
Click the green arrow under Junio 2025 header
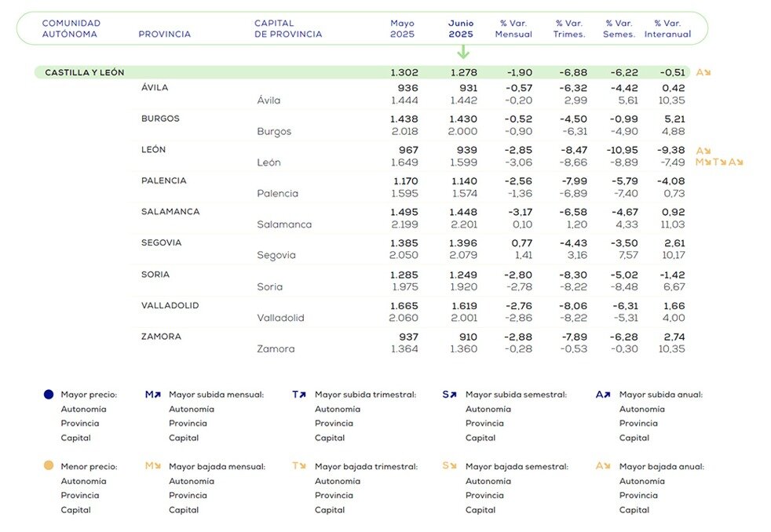[463, 51]
